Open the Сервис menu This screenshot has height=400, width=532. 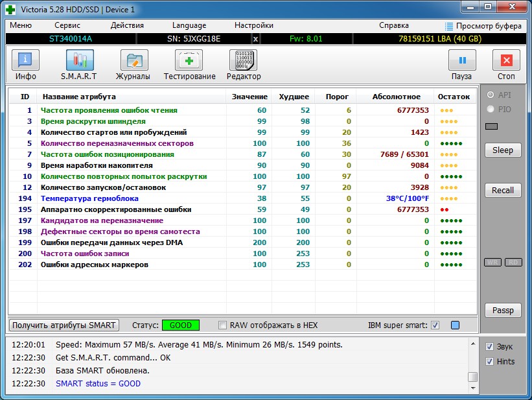[67, 25]
